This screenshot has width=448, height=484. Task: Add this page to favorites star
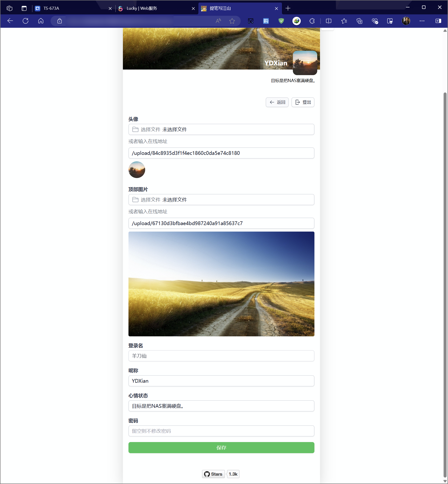tap(232, 21)
